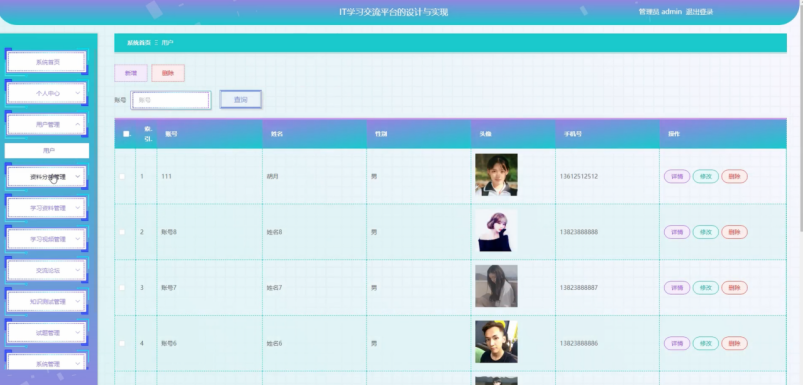Click 修改 for user 111
This screenshot has height=385, width=803.
point(706,176)
